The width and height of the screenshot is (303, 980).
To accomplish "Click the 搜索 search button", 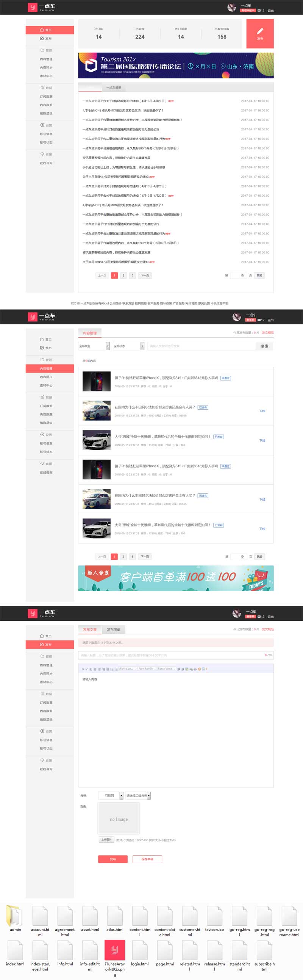I will [x=264, y=346].
